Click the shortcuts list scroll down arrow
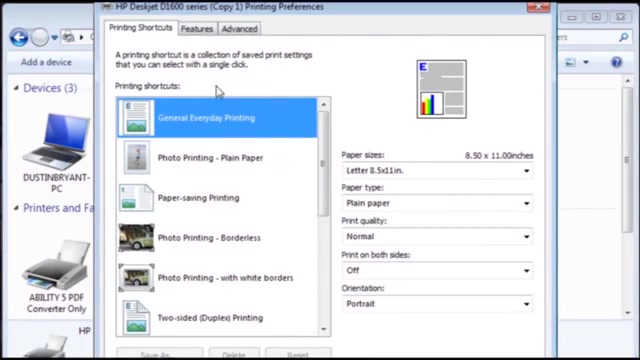640x360 pixels. (x=324, y=329)
